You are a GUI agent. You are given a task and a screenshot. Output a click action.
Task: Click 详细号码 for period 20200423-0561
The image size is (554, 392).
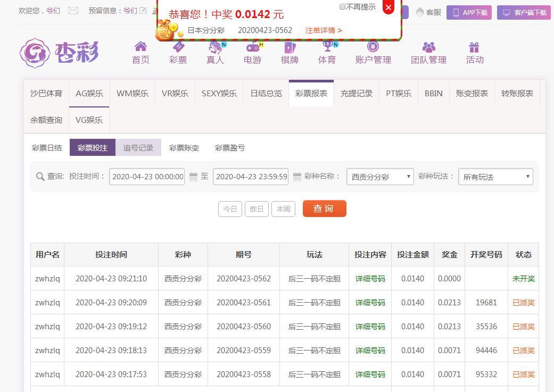point(370,303)
